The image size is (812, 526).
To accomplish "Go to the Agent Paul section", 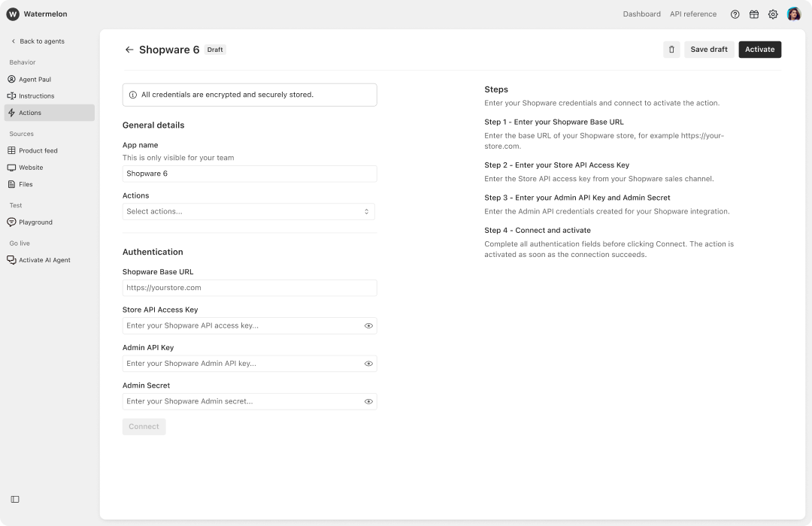I will (x=49, y=79).
